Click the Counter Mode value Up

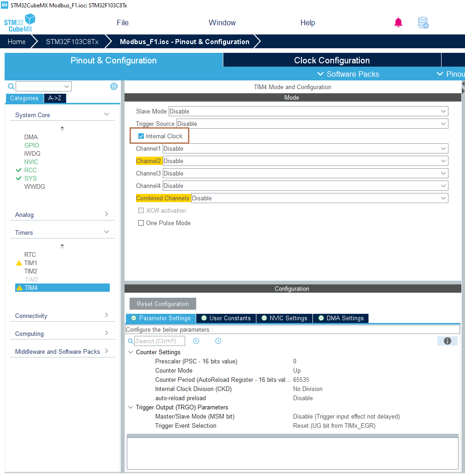(x=297, y=371)
